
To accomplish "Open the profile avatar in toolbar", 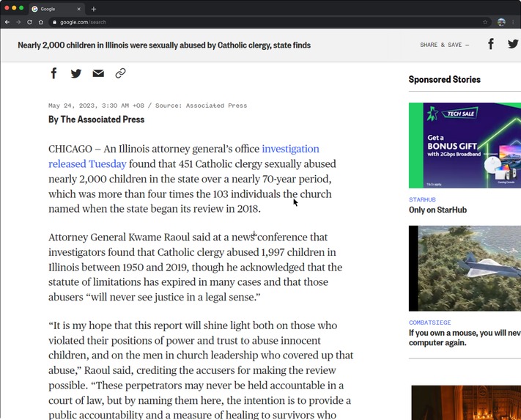I will (501, 22).
